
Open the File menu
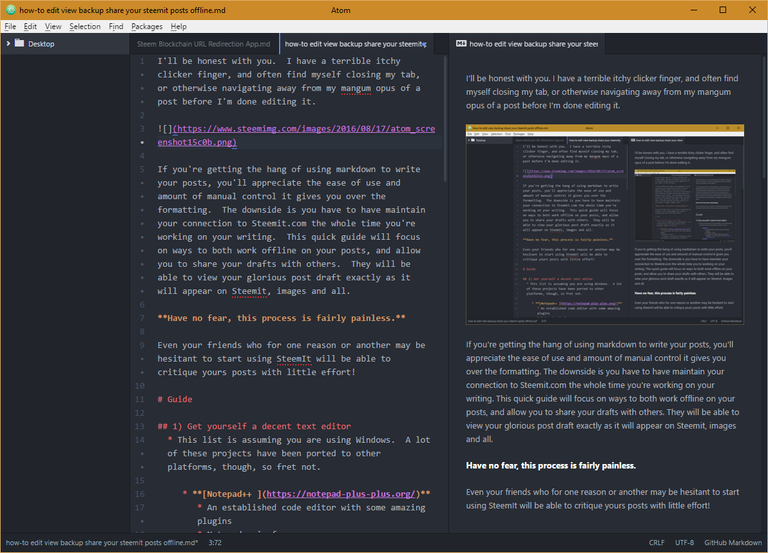[10, 26]
